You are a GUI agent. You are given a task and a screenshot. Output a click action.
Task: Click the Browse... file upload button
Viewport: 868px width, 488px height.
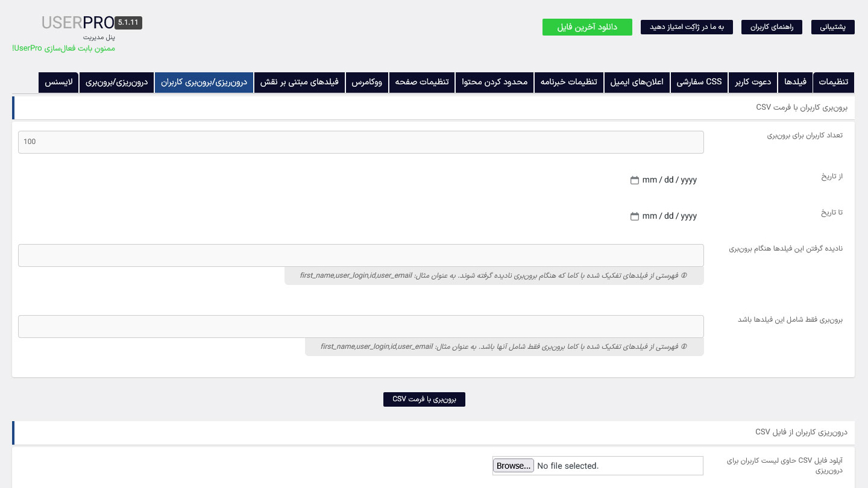[x=514, y=466]
